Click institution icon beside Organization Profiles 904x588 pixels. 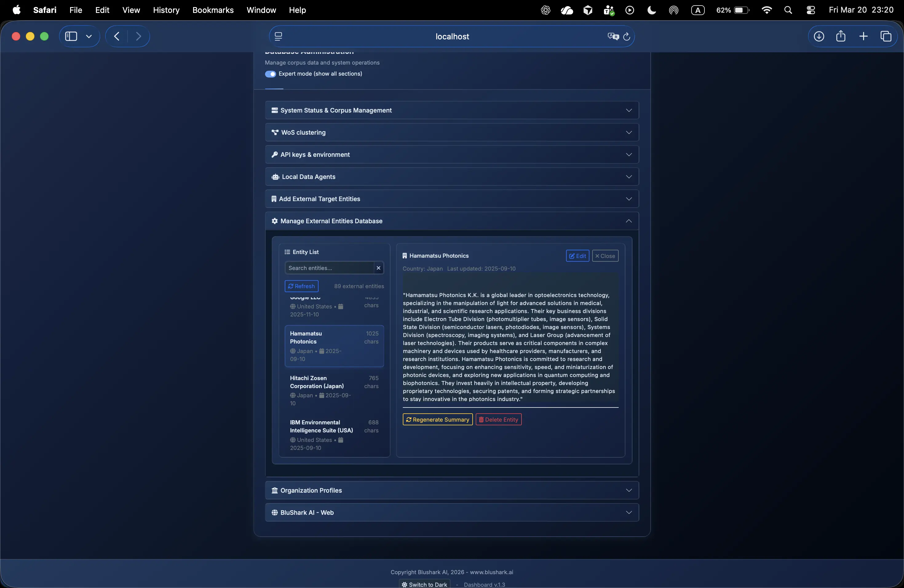tap(275, 491)
